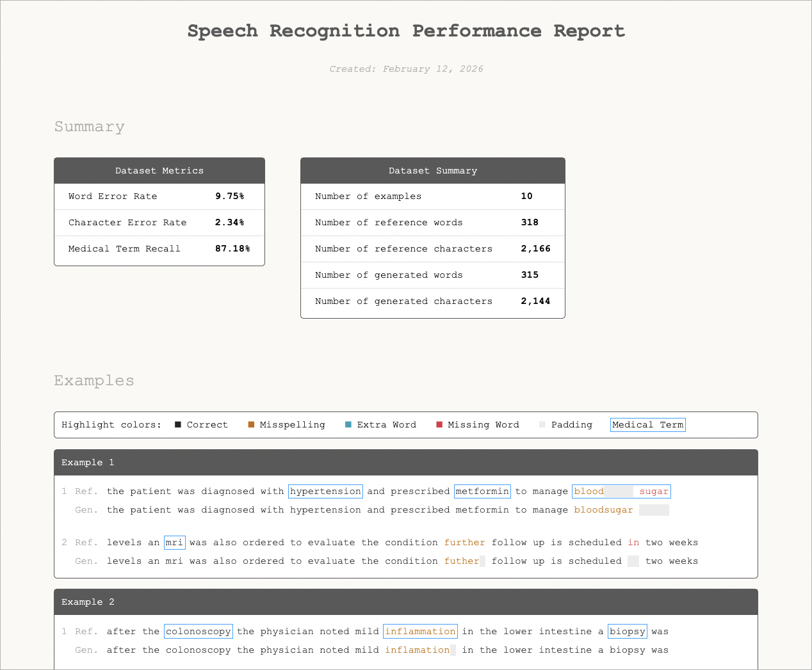The height and width of the screenshot is (670, 812).
Task: Click the Examples section heading
Action: coord(94,380)
